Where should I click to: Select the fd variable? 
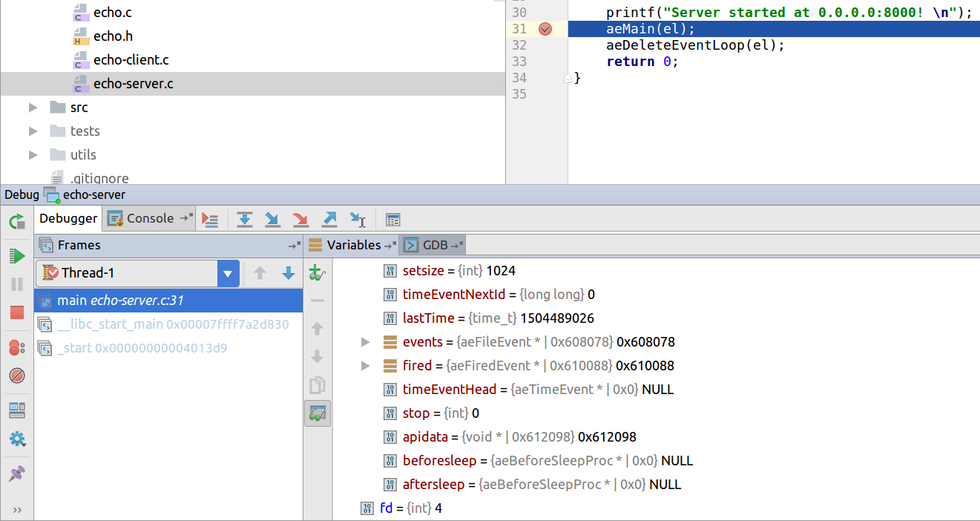tap(656, 508)
